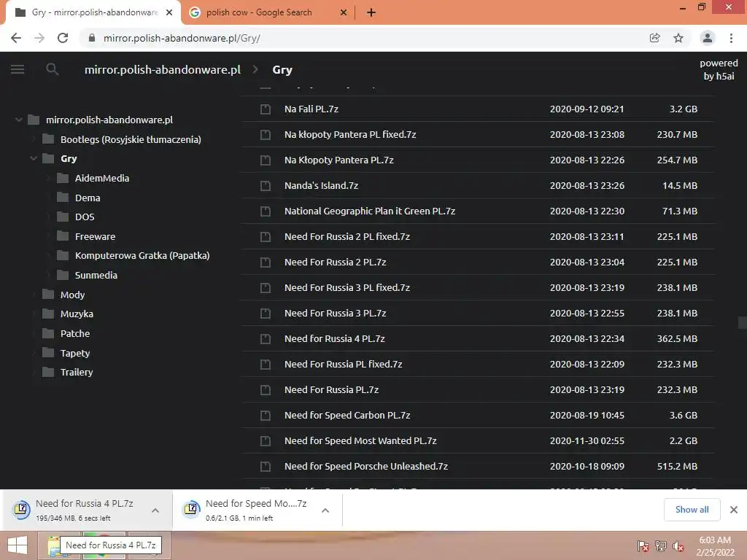Click the site lock icon in address bar
747x560 pixels.
[92, 38]
